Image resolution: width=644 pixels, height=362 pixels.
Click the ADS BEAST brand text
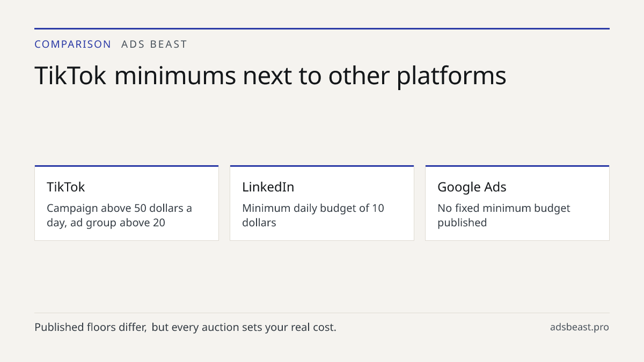pyautogui.click(x=154, y=45)
